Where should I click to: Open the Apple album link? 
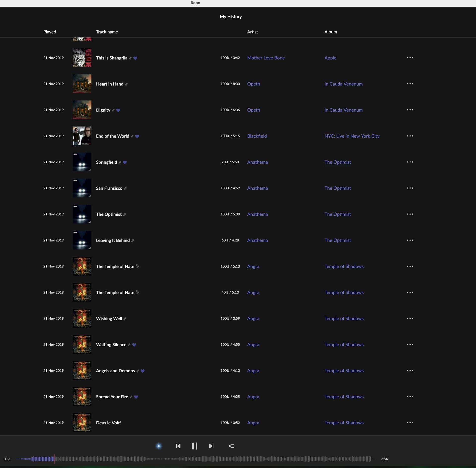[330, 58]
